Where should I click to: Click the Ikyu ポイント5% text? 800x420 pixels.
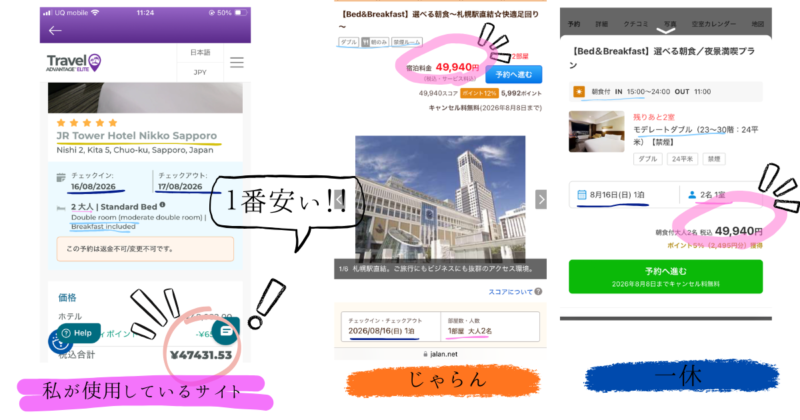tap(715, 245)
